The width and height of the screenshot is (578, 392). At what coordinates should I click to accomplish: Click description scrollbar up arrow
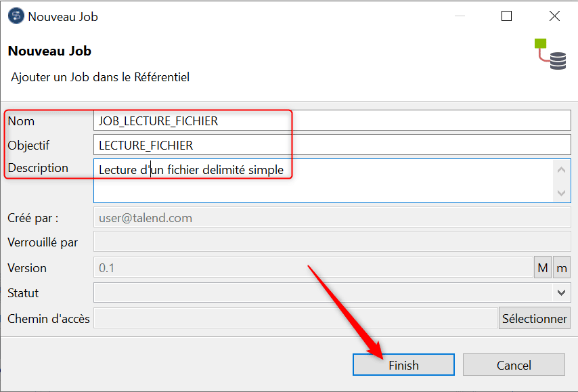(561, 170)
